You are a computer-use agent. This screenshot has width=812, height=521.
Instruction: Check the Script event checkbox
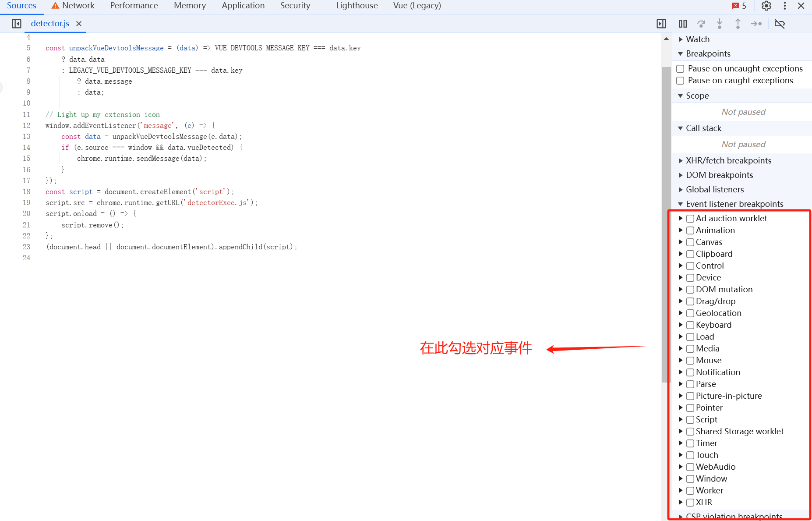coord(690,420)
